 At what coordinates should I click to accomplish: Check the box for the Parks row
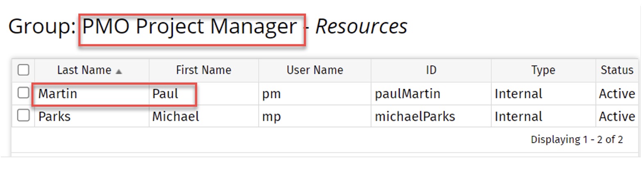click(x=23, y=116)
